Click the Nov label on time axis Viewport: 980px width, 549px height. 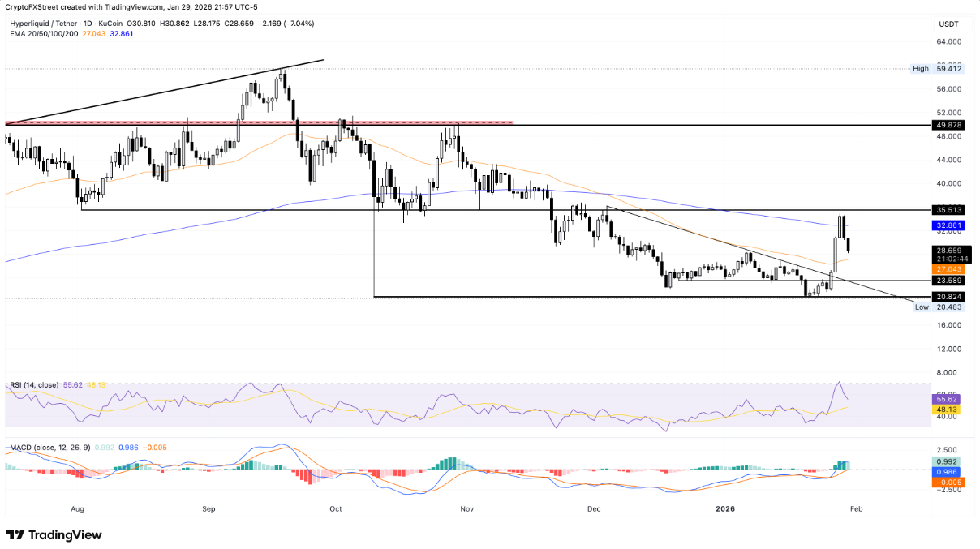(466, 509)
